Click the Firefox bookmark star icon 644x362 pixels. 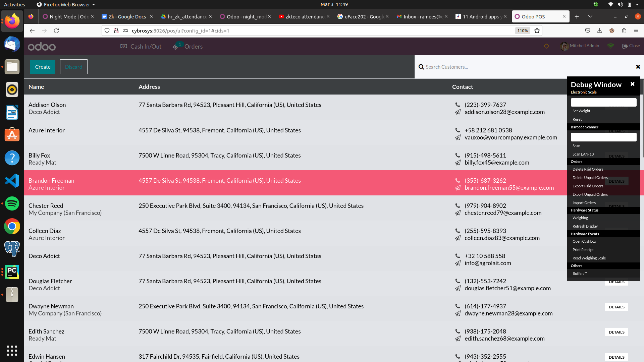[x=537, y=31]
